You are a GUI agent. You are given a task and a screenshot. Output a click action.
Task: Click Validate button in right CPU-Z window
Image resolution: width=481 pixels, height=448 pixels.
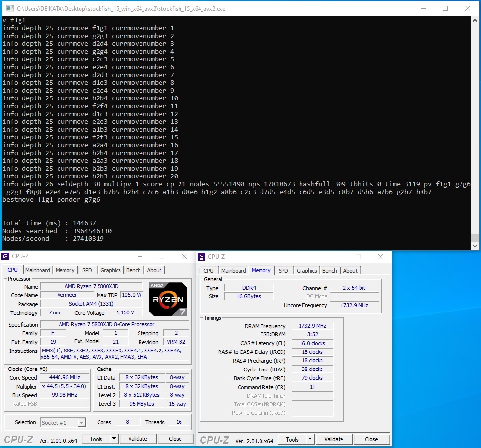click(334, 440)
